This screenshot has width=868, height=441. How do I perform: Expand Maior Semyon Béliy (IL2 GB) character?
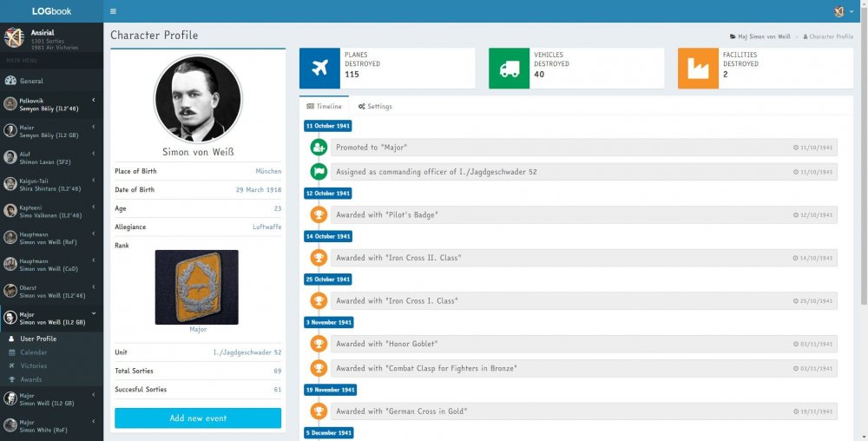51,131
